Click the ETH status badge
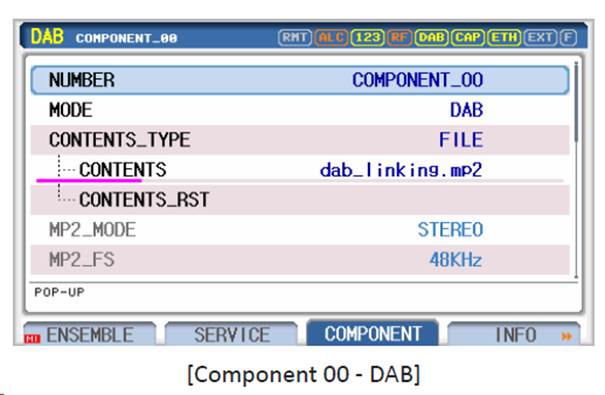This screenshot has width=605, height=395. pos(504,37)
